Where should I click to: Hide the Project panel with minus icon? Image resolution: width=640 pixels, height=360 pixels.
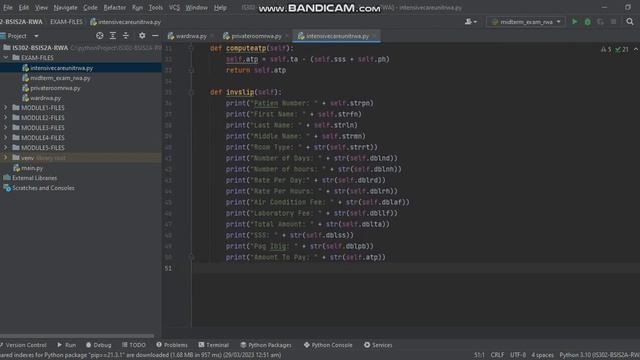coord(155,36)
